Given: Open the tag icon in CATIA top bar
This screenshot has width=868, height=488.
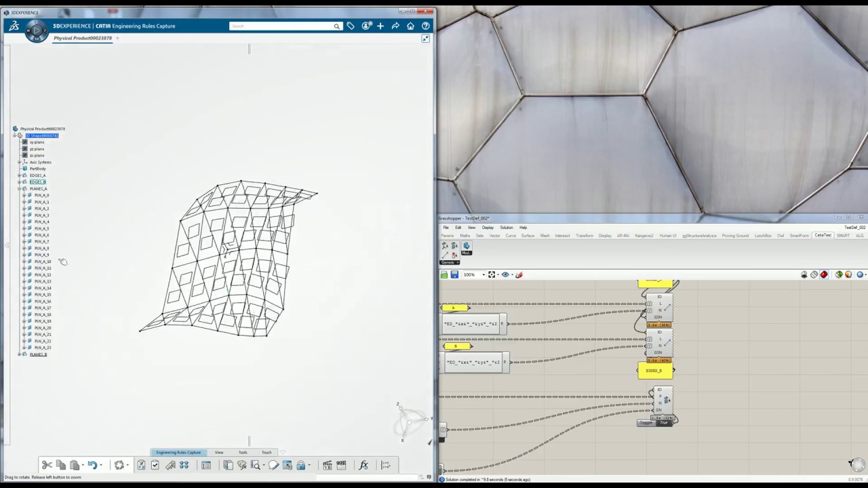Looking at the screenshot, I should tap(351, 26).
